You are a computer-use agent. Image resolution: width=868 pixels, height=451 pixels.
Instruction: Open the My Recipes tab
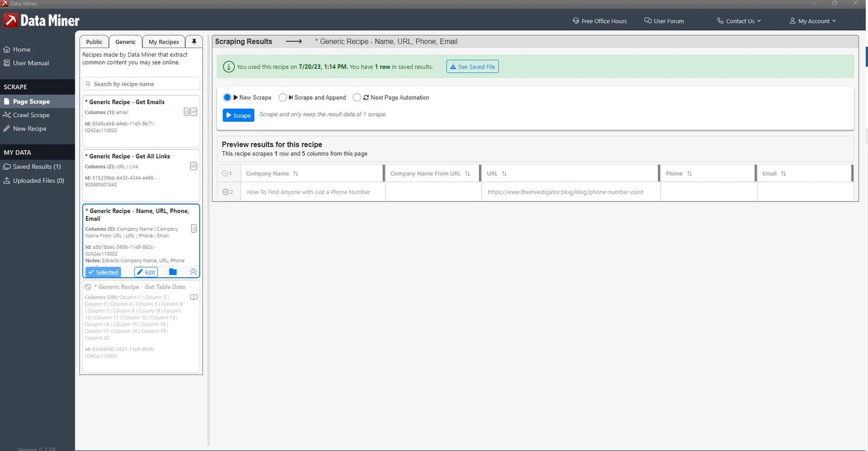click(x=164, y=41)
